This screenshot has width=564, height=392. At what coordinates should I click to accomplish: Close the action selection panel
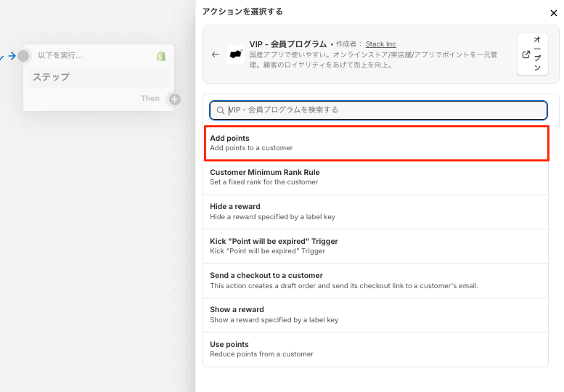554,13
